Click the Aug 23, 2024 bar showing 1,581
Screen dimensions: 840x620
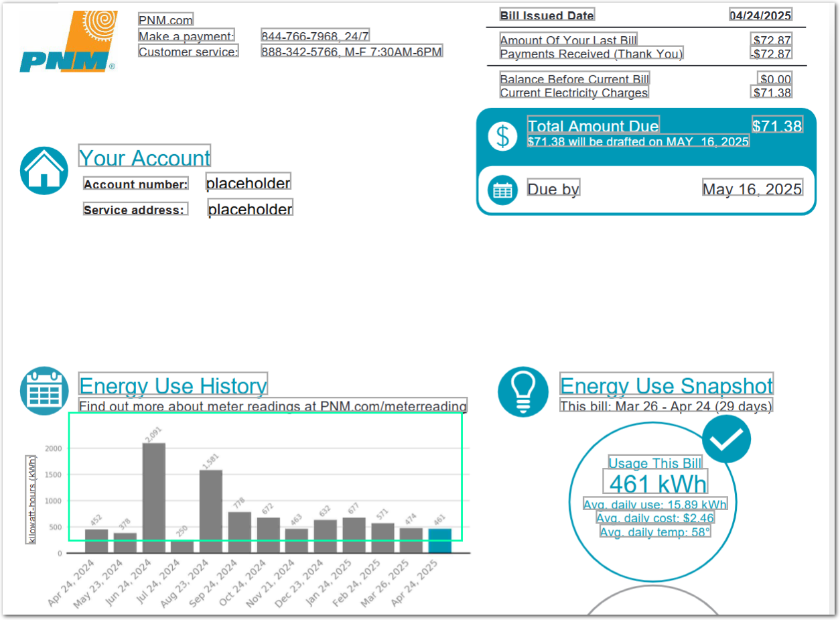click(x=211, y=511)
